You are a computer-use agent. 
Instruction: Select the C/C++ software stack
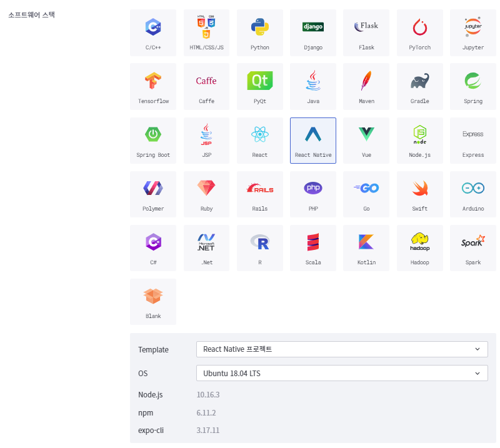click(x=153, y=33)
